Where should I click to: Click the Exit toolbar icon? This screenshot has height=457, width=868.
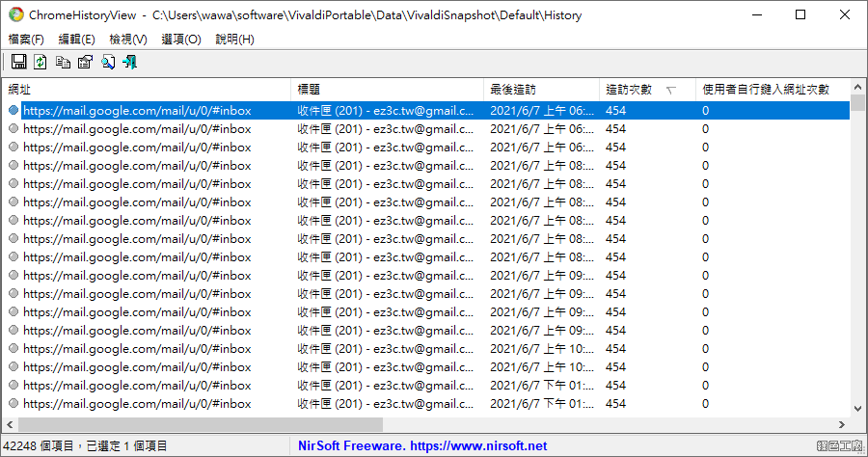(130, 62)
